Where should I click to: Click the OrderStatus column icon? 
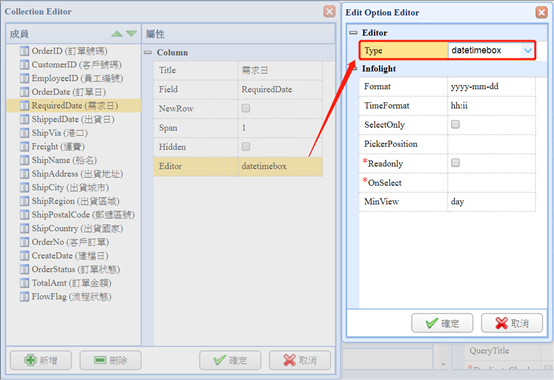click(x=24, y=269)
